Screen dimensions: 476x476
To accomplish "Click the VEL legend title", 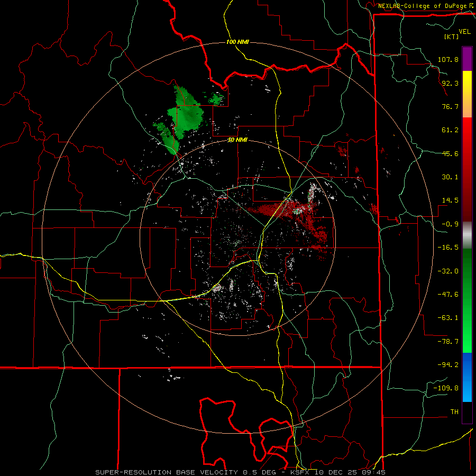I will click(x=464, y=32).
